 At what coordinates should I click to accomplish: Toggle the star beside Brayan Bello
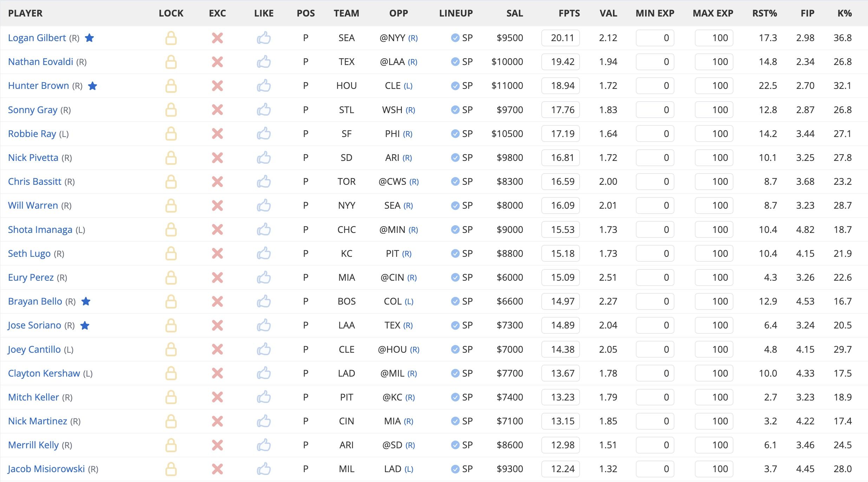(x=86, y=301)
